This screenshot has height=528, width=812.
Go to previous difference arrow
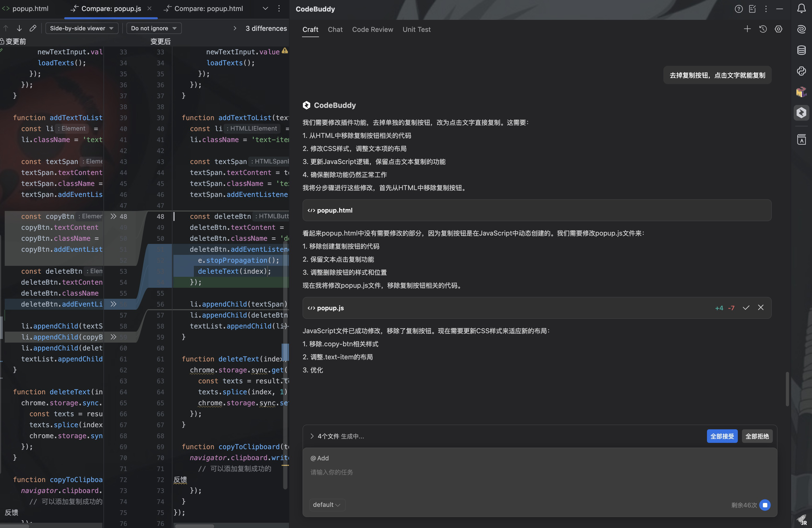[6, 28]
